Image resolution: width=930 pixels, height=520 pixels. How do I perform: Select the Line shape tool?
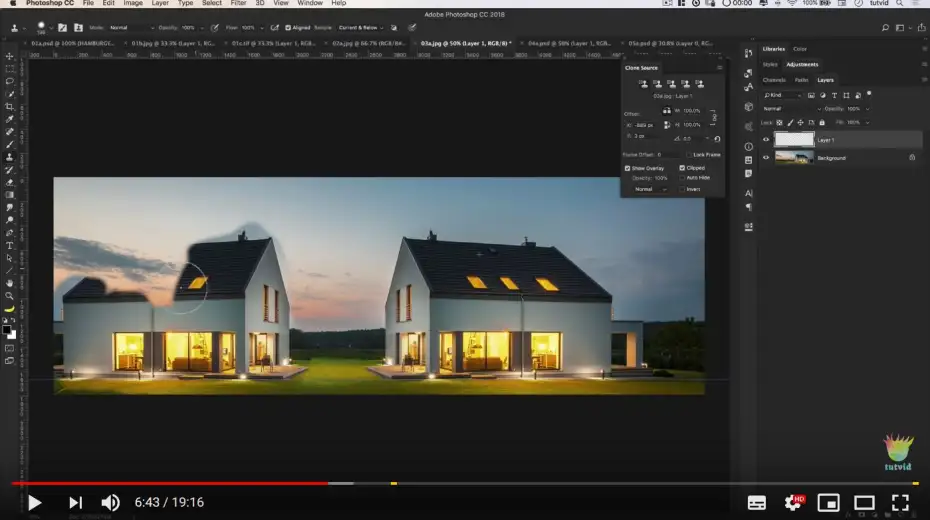[9, 270]
